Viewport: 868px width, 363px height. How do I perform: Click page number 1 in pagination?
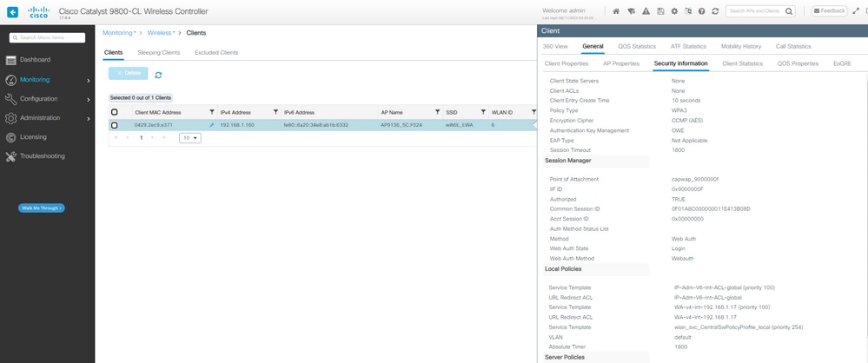pyautogui.click(x=141, y=137)
